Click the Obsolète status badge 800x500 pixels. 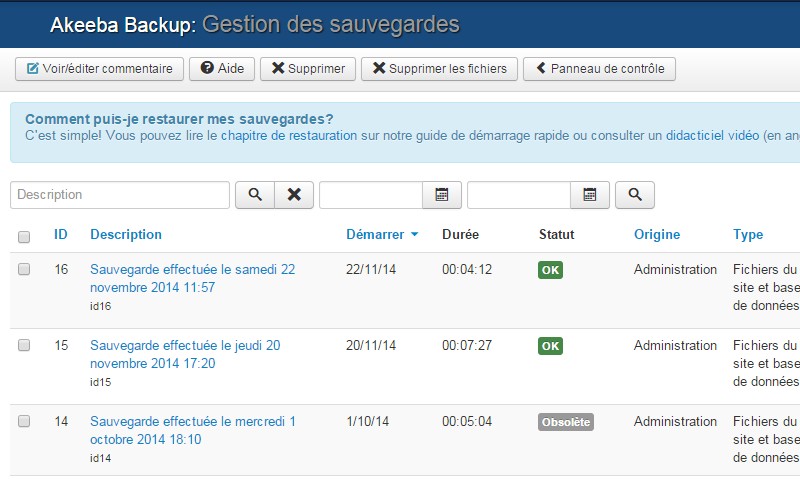point(566,422)
